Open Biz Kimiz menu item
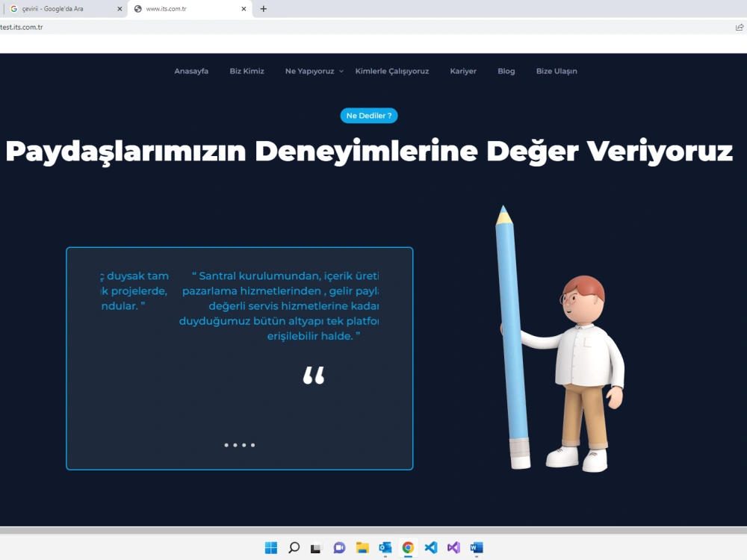This screenshot has width=747, height=560. [x=247, y=71]
